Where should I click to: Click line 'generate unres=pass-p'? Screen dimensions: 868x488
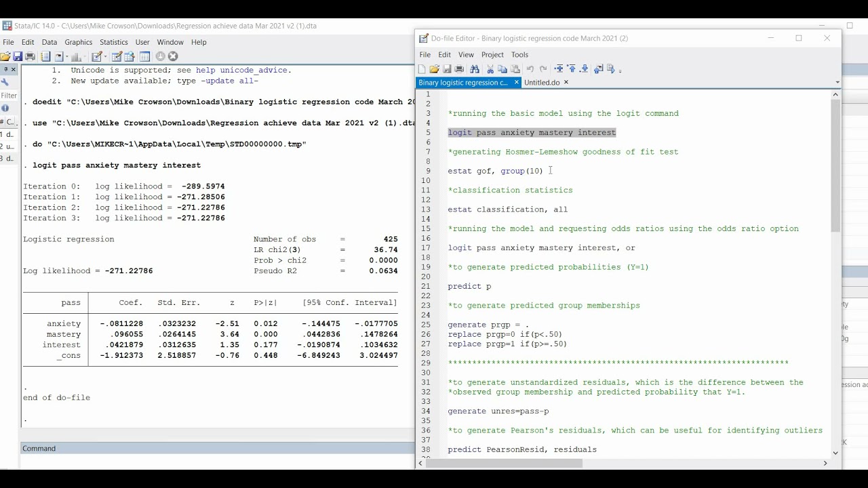coord(498,411)
